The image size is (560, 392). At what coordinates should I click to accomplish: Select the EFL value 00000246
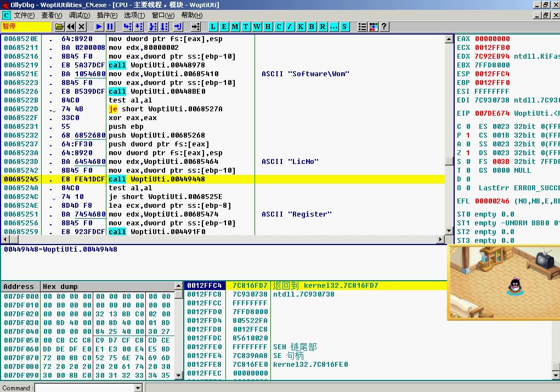pyautogui.click(x=492, y=201)
